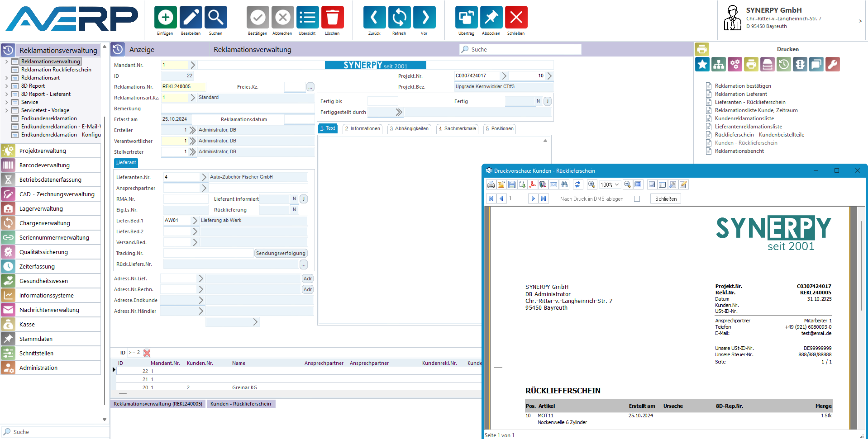Click the save diskette icon in print preview

(511, 184)
